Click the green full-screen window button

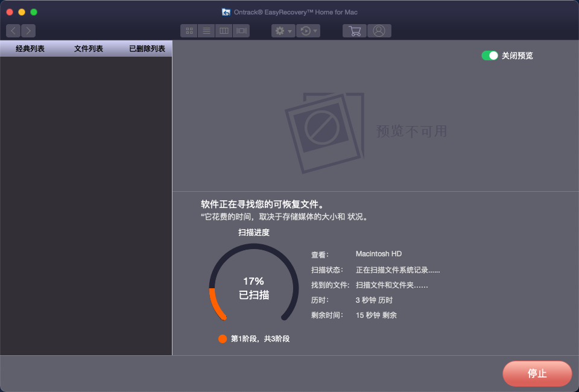coord(34,12)
